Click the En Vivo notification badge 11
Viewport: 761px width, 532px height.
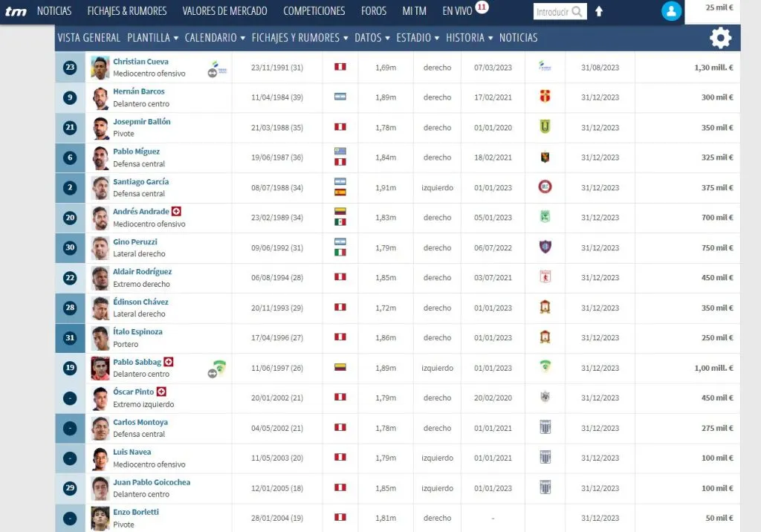[x=482, y=7]
